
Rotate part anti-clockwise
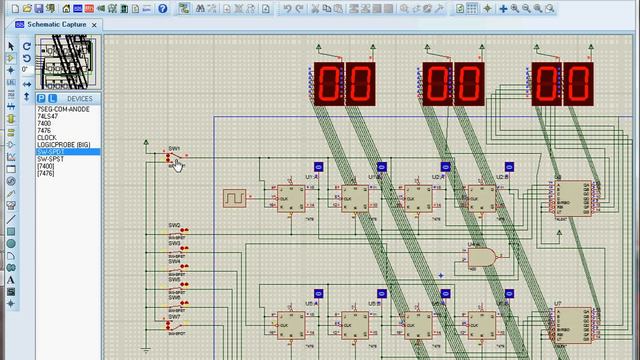pyautogui.click(x=27, y=58)
